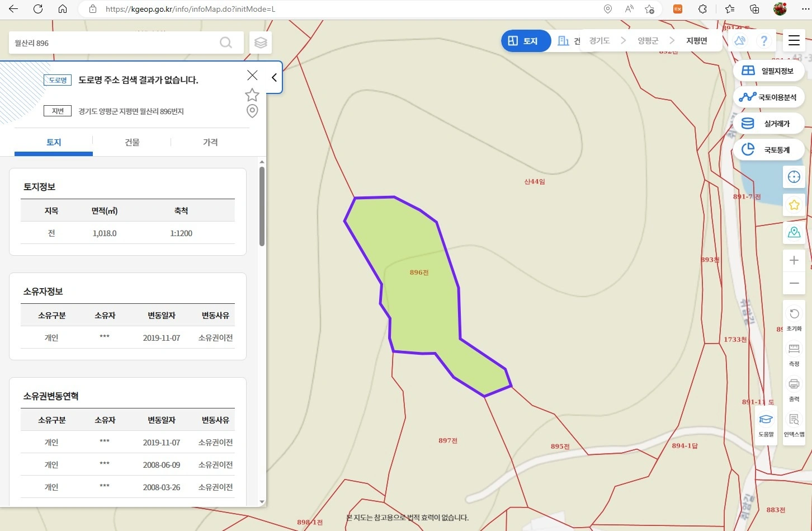Switch to the 토지 tab

(54, 142)
